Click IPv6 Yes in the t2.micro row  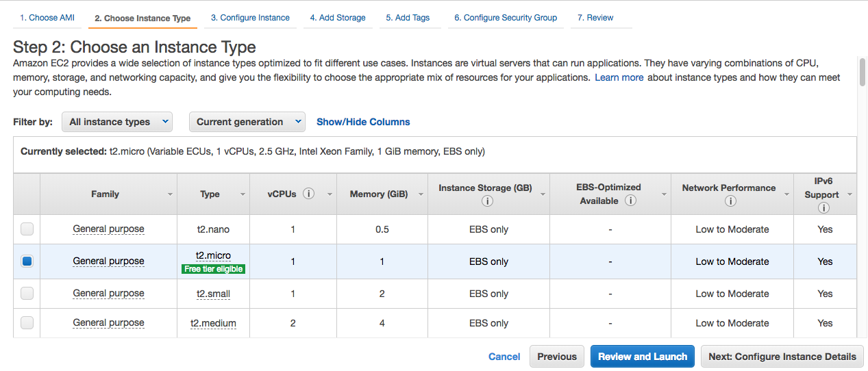tap(825, 261)
